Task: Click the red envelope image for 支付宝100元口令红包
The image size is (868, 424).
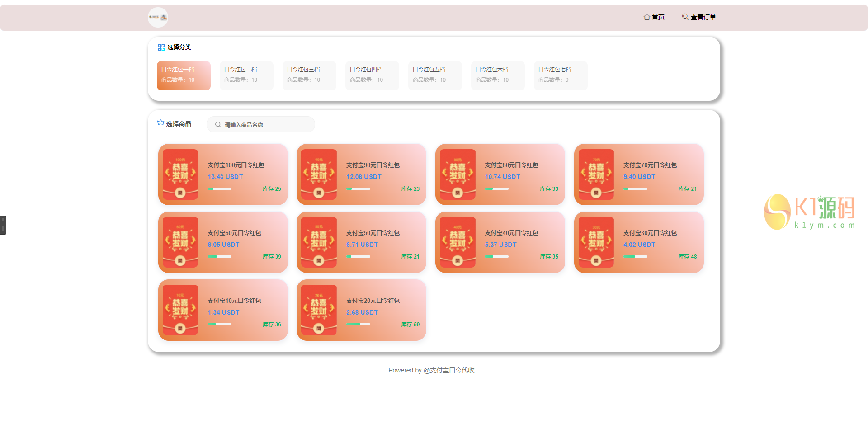Action: (x=180, y=174)
